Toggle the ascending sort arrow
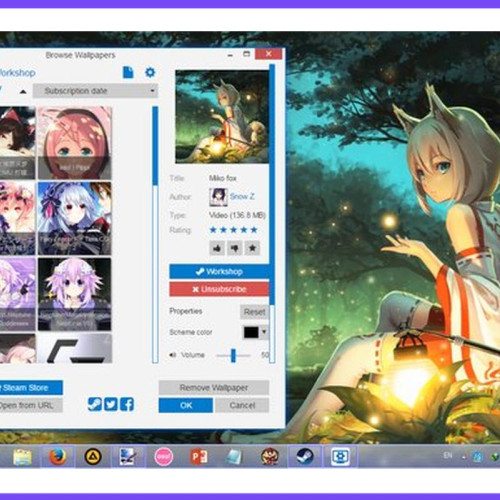This screenshot has height=500, width=500. coord(23,91)
